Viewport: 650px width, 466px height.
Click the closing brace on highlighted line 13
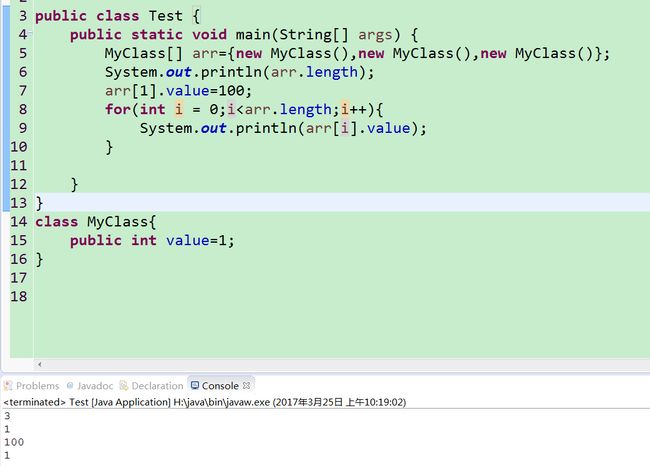point(39,203)
